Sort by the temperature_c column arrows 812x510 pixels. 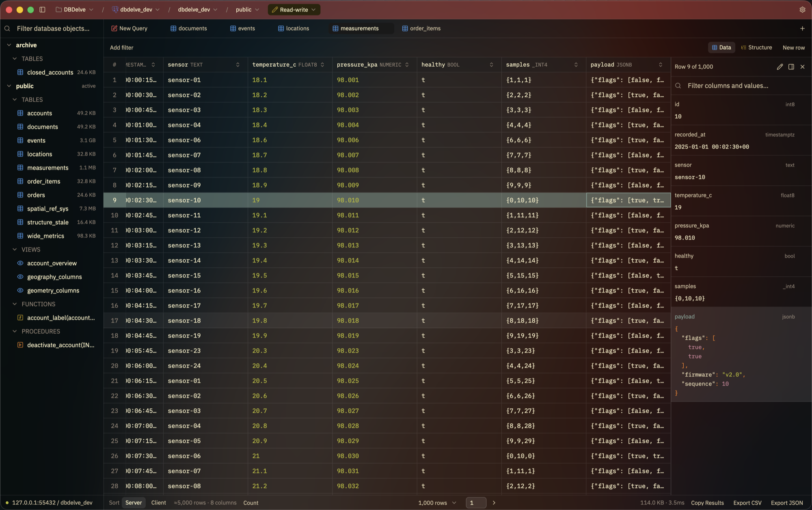322,65
